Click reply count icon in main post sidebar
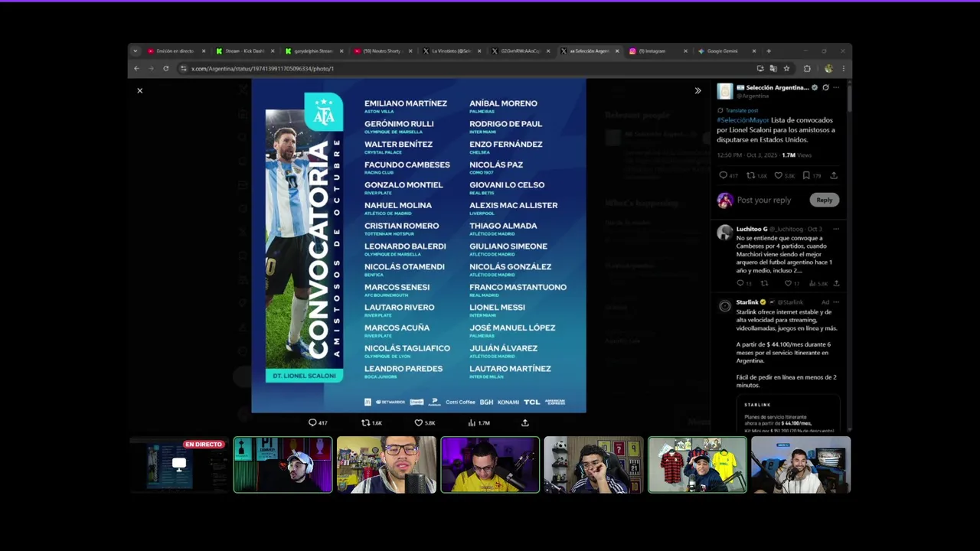This screenshot has width=980, height=551. (723, 175)
